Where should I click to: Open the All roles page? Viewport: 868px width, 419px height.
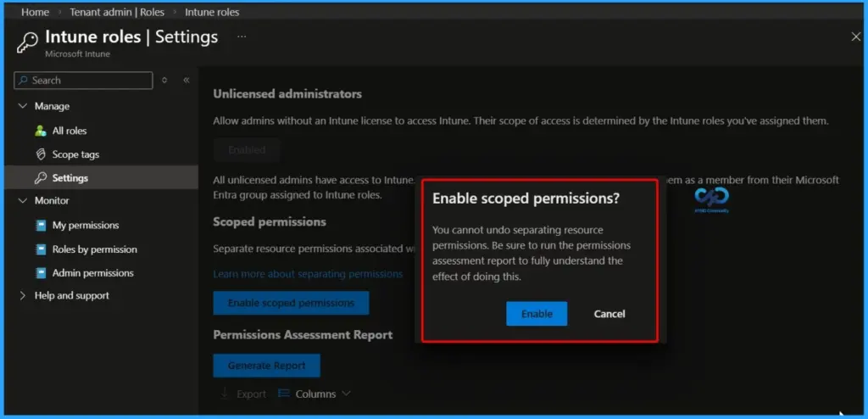(x=70, y=131)
